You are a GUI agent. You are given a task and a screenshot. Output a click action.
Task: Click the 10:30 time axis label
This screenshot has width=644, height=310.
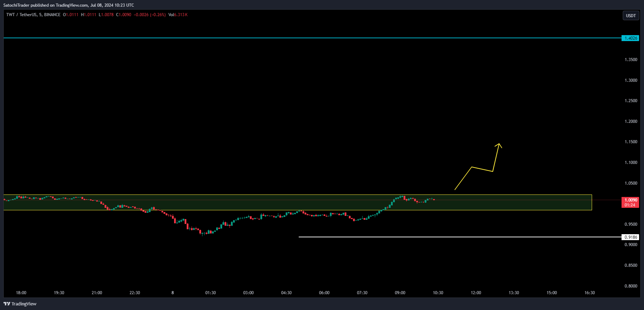pyautogui.click(x=438, y=293)
